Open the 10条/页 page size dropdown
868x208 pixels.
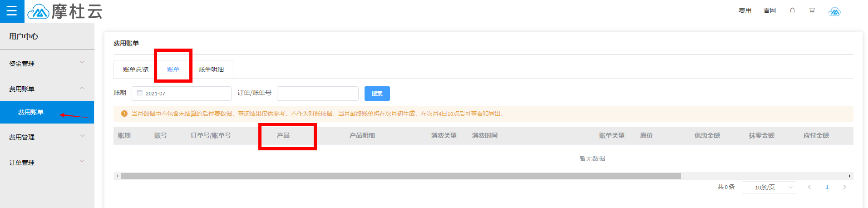[x=769, y=187]
